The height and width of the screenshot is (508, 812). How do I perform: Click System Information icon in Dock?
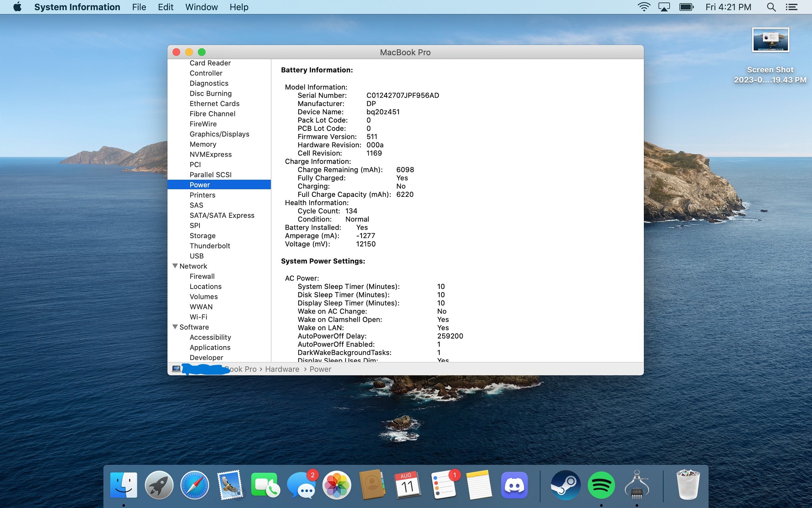click(x=637, y=485)
